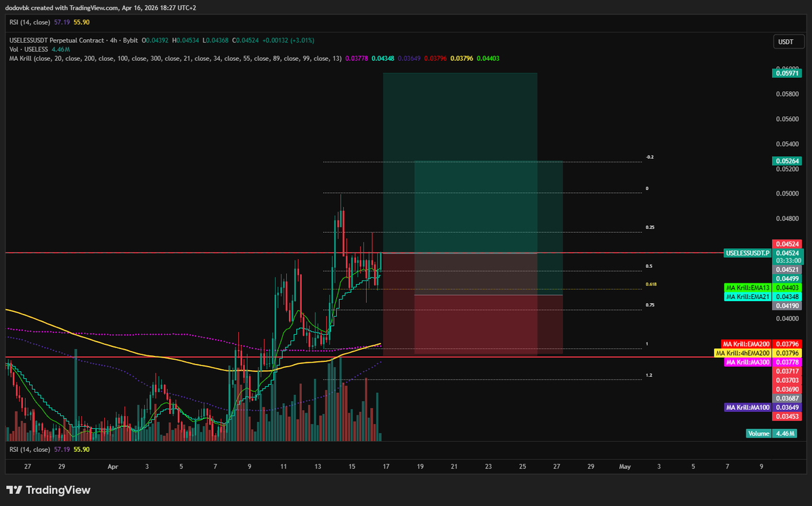Click the green 0.04403 MA value in legend
812x506 pixels.
(x=488, y=58)
